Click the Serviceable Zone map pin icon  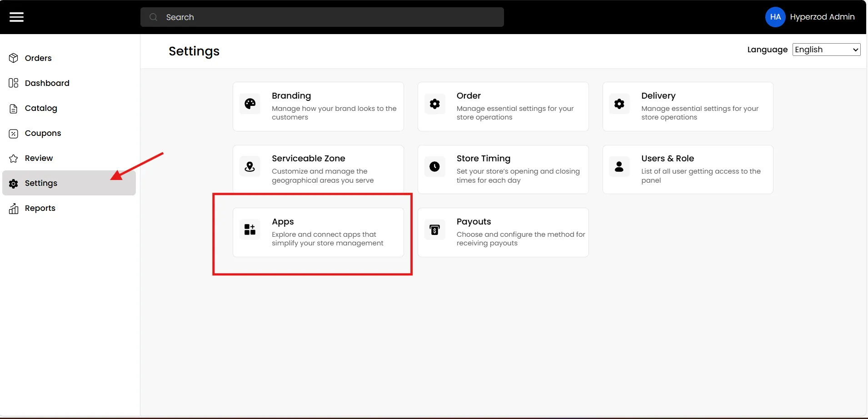point(250,166)
